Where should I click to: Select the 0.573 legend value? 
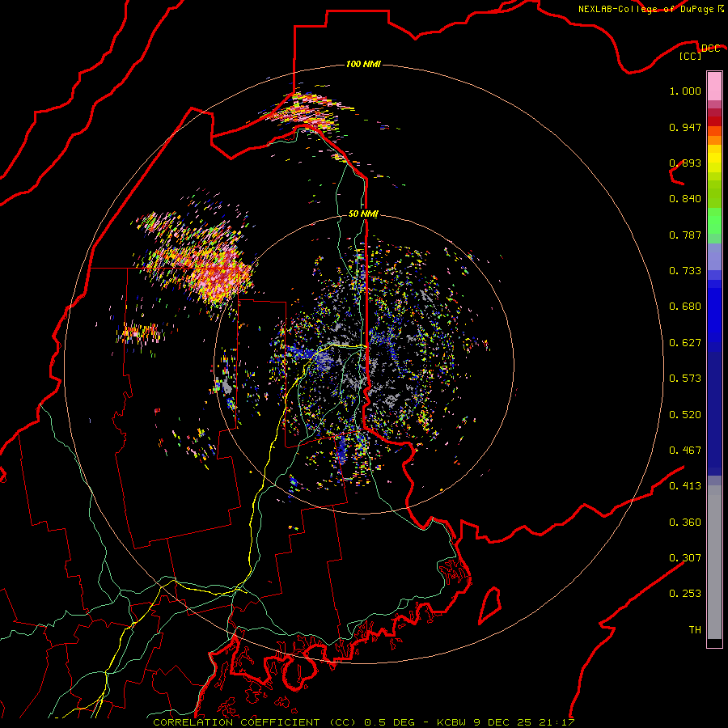pos(685,379)
